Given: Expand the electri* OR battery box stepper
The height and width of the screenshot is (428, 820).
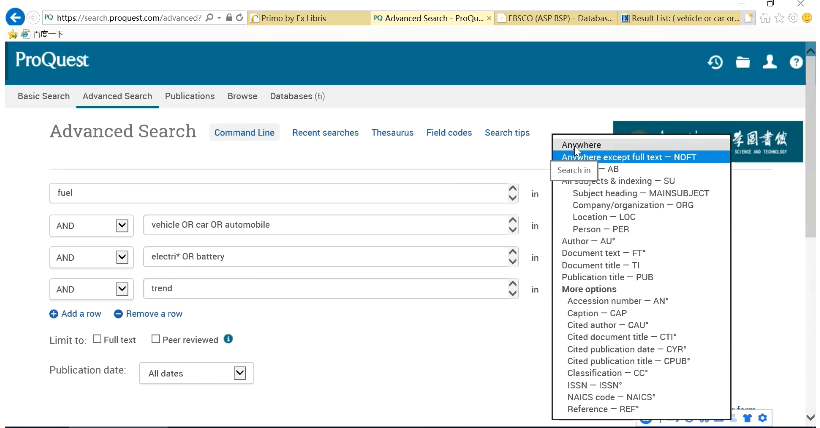Looking at the screenshot, I should click(512, 257).
